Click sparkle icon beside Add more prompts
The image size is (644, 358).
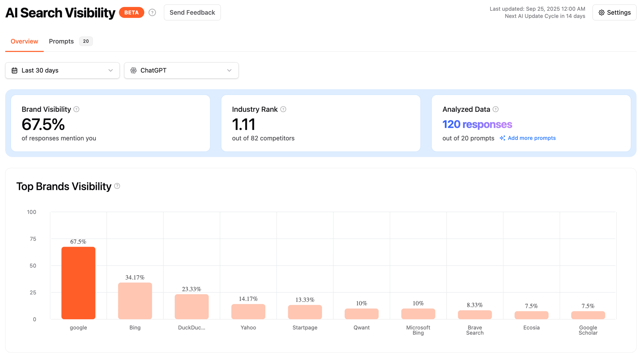502,138
